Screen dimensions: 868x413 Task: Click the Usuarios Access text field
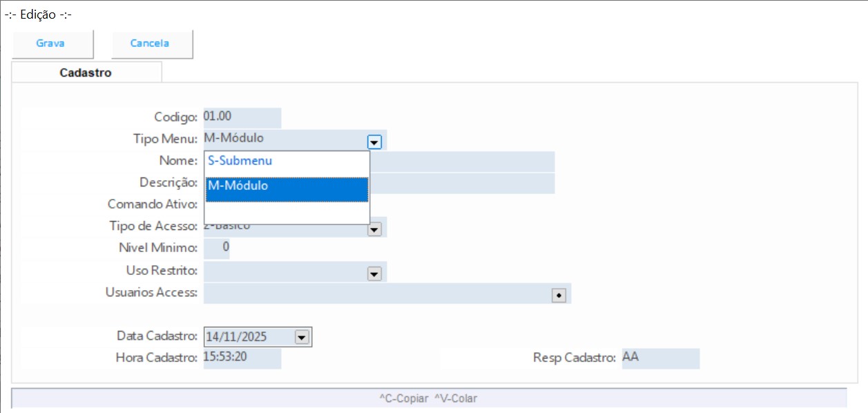(x=376, y=293)
